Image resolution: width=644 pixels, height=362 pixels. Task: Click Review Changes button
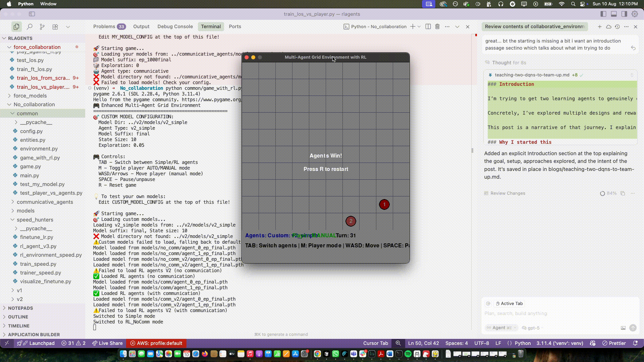504,193
